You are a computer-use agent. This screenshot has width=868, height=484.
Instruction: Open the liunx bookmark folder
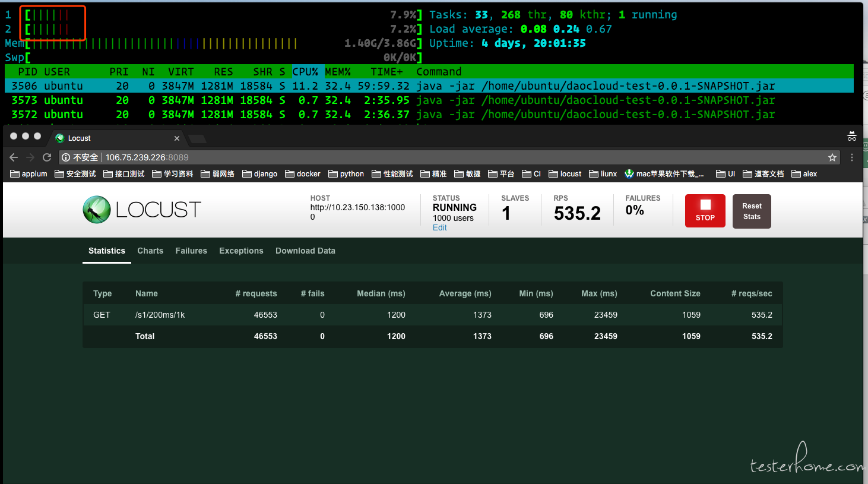603,174
